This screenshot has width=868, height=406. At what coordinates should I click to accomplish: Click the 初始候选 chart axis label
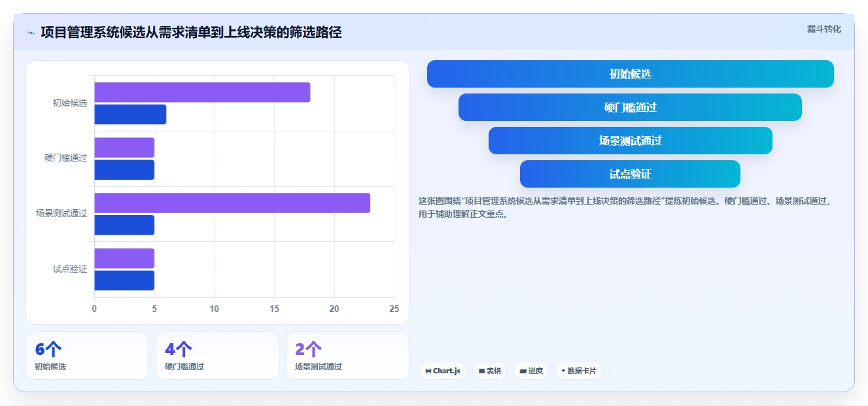coord(70,103)
